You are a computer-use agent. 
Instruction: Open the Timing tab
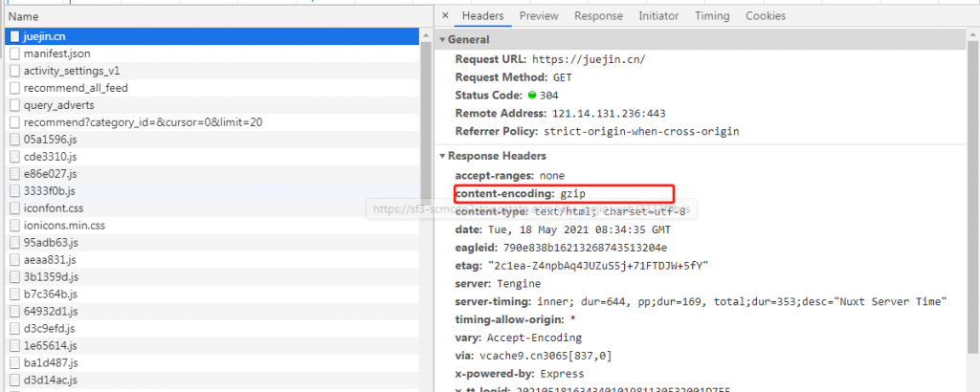click(x=712, y=16)
